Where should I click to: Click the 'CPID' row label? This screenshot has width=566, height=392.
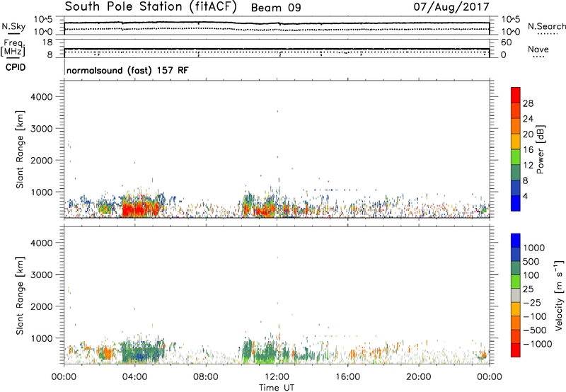(16, 67)
